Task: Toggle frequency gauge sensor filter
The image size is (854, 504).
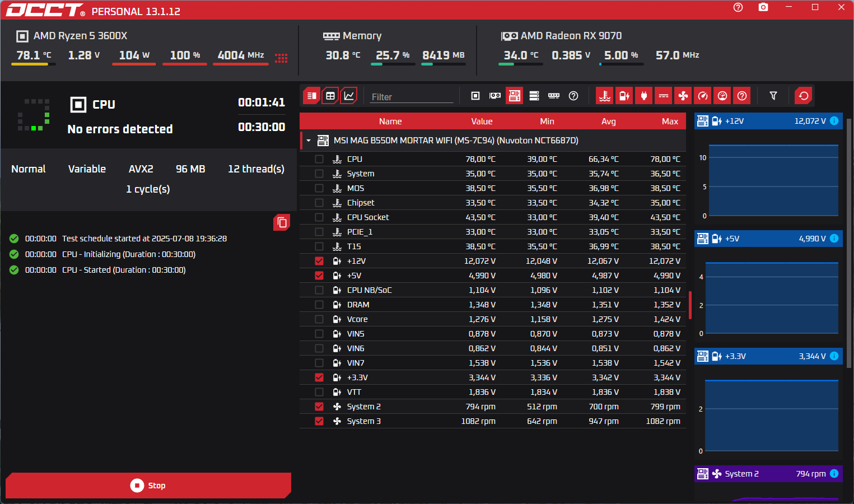Action: (x=703, y=96)
